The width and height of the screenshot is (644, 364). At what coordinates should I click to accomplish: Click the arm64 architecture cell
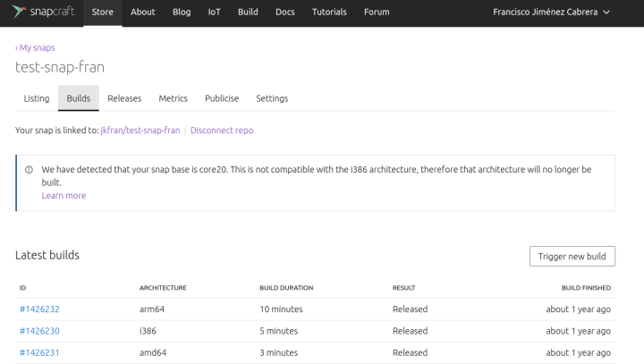pyautogui.click(x=152, y=309)
